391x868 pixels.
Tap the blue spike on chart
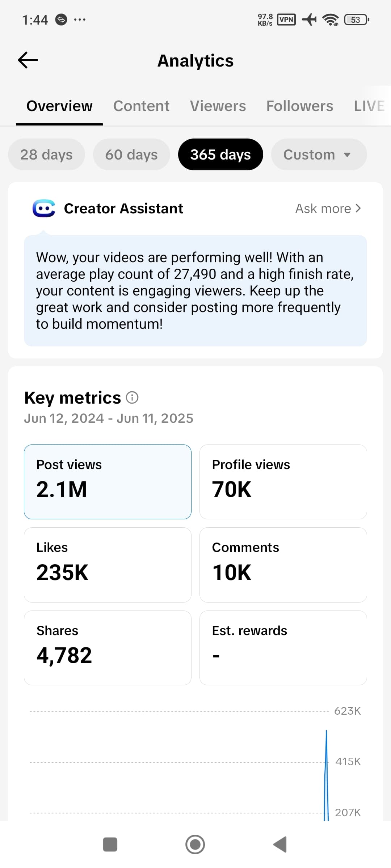click(x=326, y=774)
